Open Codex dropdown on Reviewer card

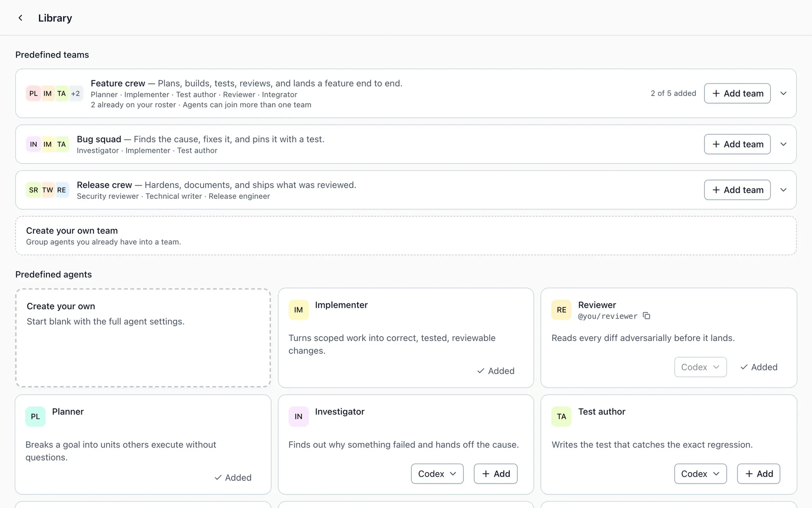coord(700,367)
